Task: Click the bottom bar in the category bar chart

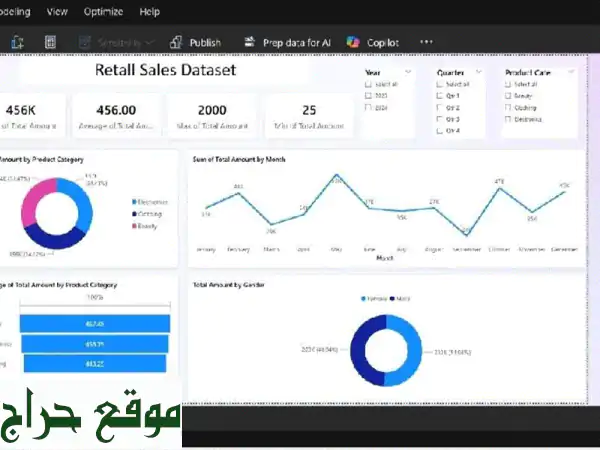Action: coord(95,364)
